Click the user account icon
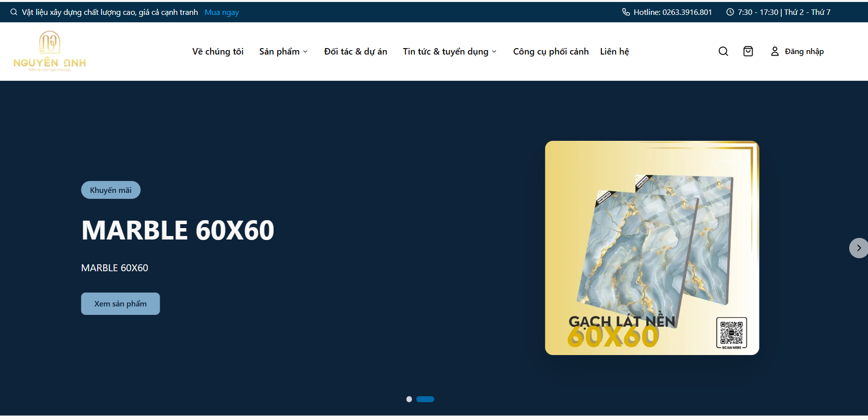The image size is (868, 420). click(774, 52)
